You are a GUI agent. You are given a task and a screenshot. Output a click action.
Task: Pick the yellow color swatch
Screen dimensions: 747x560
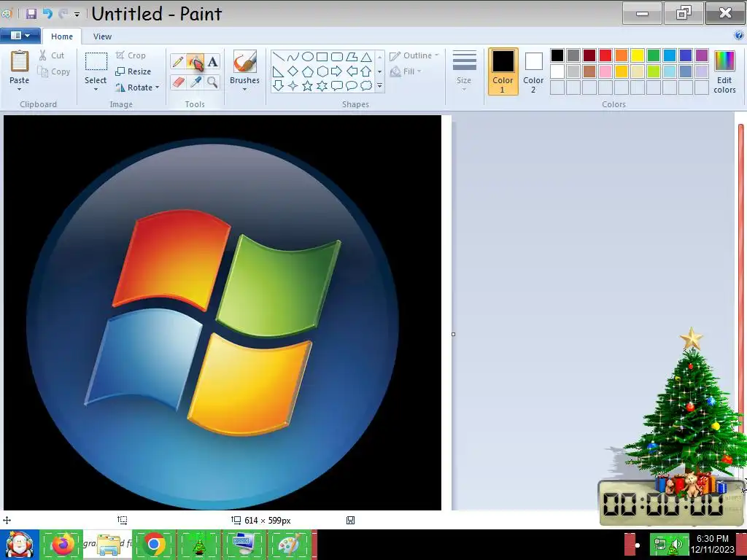[x=638, y=55]
